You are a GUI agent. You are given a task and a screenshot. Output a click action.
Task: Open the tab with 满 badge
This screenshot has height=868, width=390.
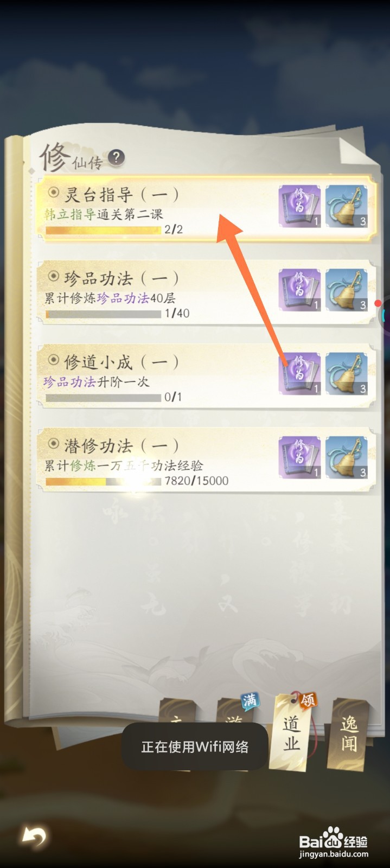pos(235,711)
